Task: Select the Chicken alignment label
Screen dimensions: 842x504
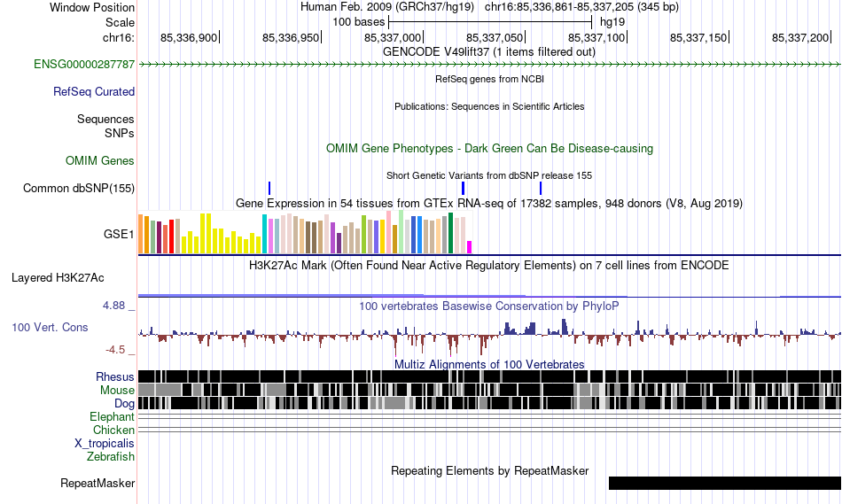Action: (x=113, y=430)
